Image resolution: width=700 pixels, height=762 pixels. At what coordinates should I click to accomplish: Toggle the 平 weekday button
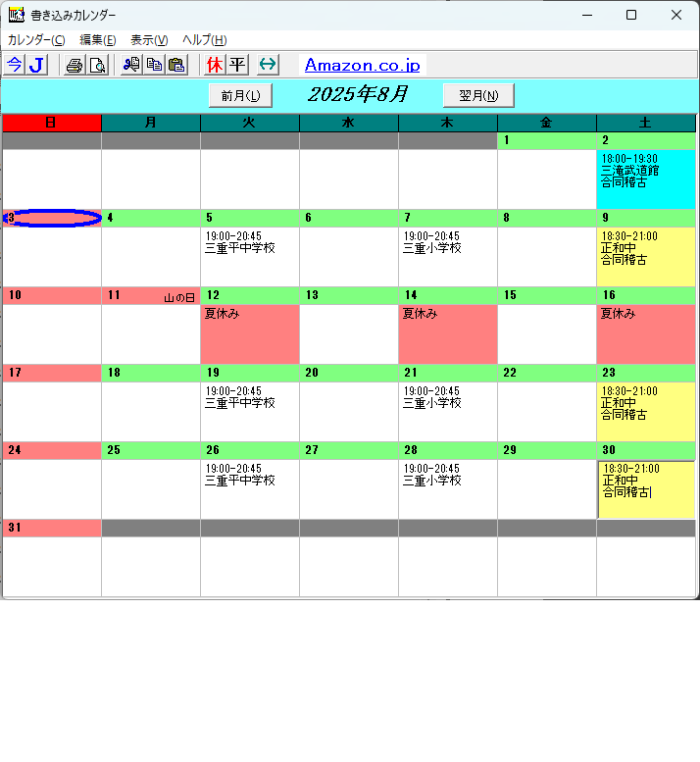click(x=237, y=65)
